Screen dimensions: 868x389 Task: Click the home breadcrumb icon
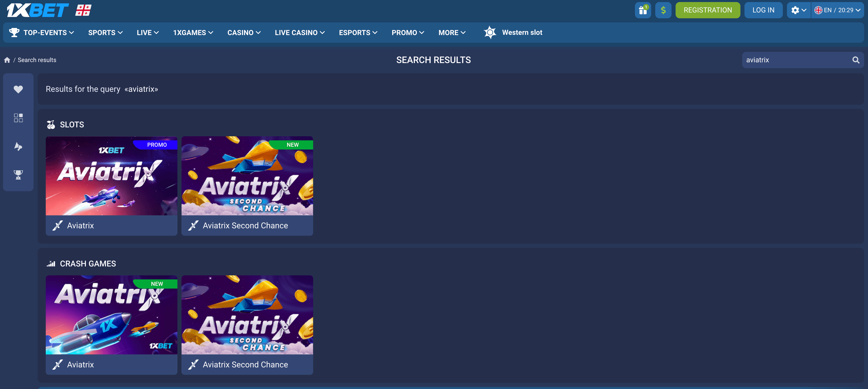click(x=7, y=60)
